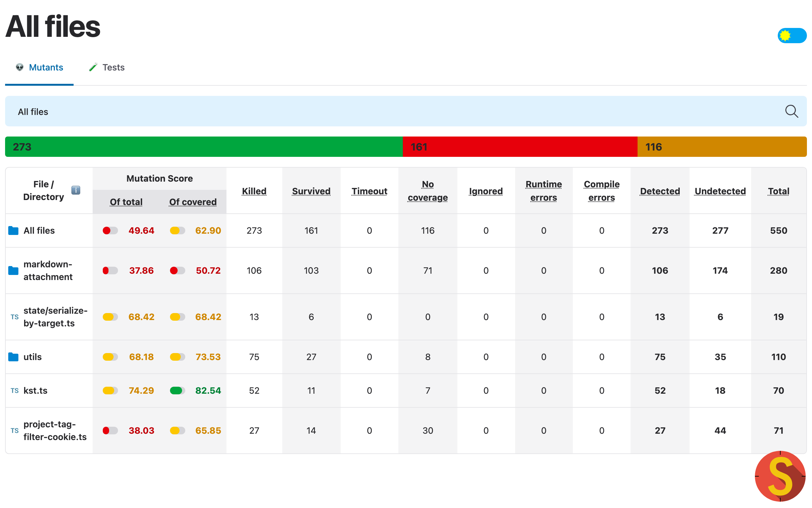Open project-tag-filter-cookie.ts file
Screen dimensions: 812x508
[55, 431]
